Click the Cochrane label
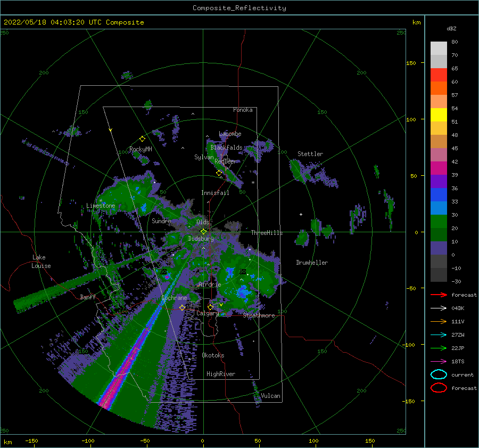479x448 pixels. point(174,298)
